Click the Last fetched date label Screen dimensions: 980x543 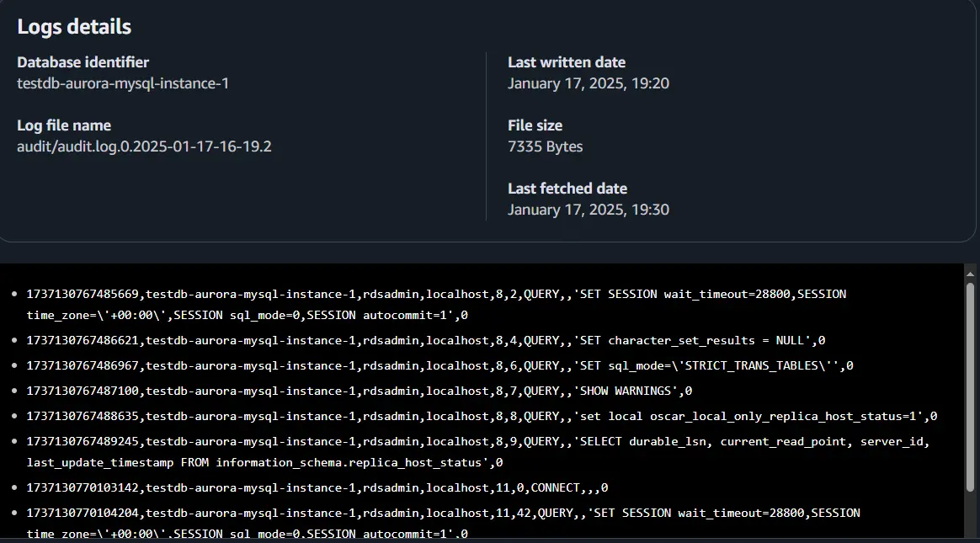[567, 189]
